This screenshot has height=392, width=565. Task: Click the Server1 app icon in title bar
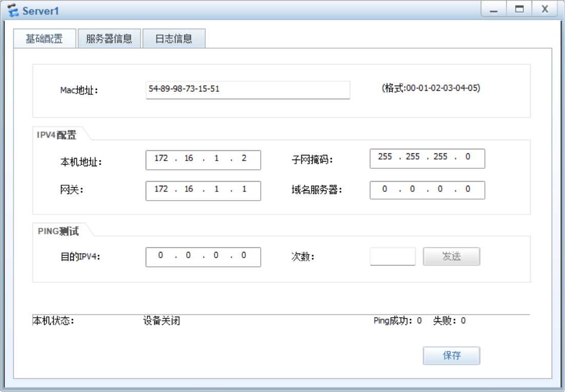click(13, 10)
